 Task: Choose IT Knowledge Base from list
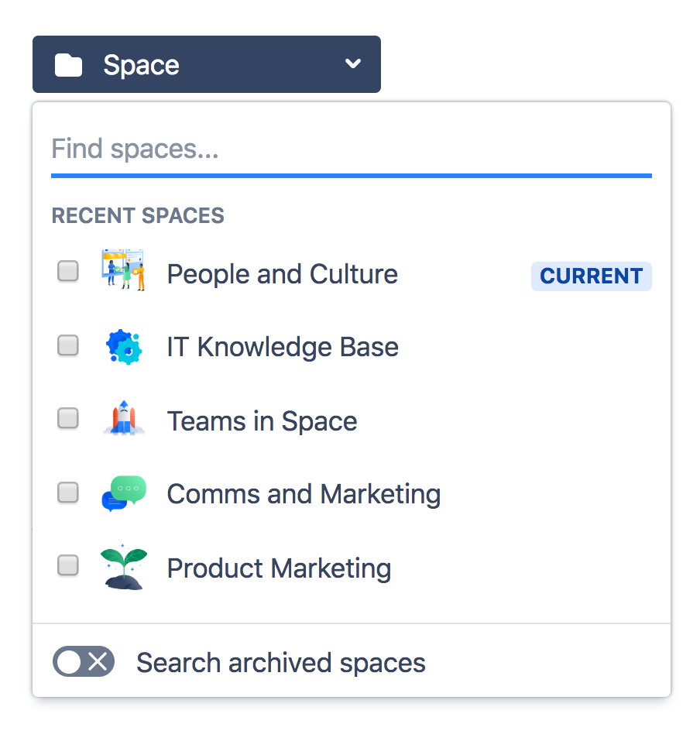pos(283,347)
